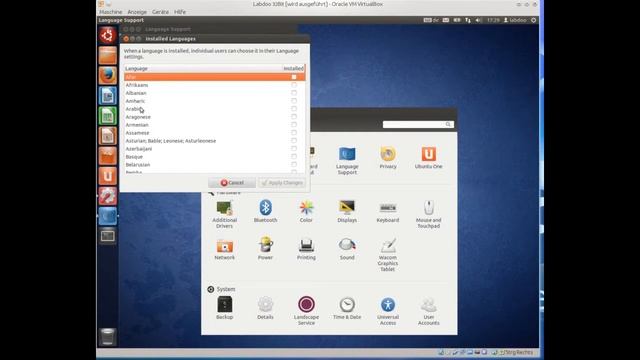Viewport: 640px width, 360px height.
Task: Open the sound volume indicator
Action: (x=478, y=20)
